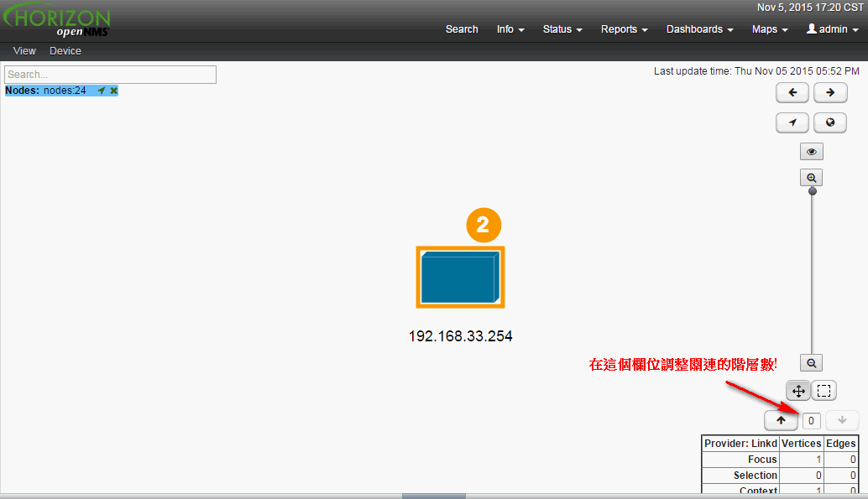Go back in topology history

(x=792, y=92)
